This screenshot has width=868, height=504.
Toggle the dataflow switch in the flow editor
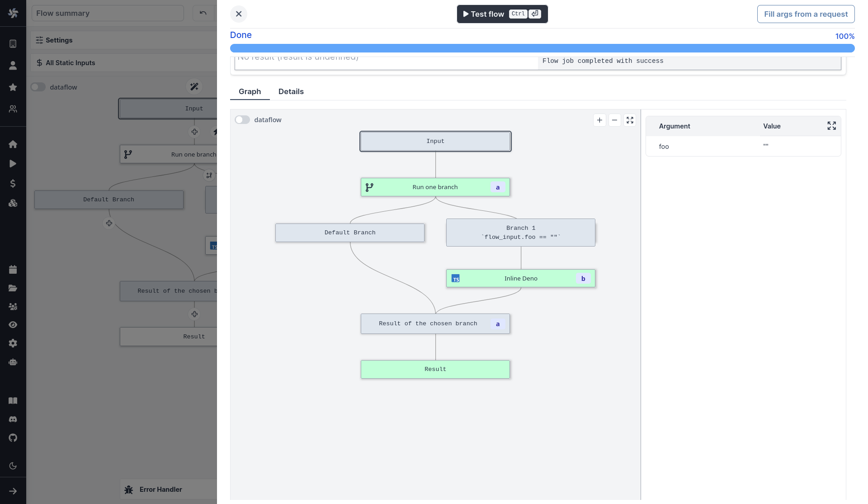point(38,87)
